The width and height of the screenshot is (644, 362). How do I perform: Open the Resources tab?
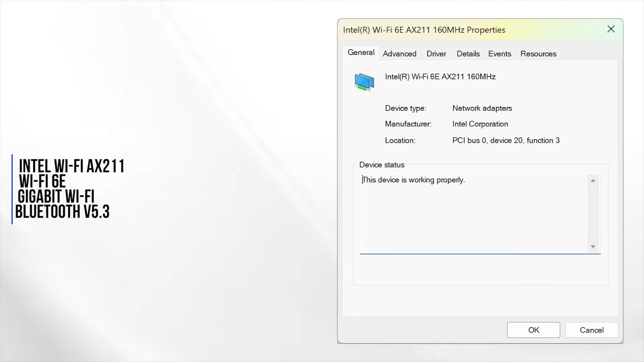click(x=538, y=54)
